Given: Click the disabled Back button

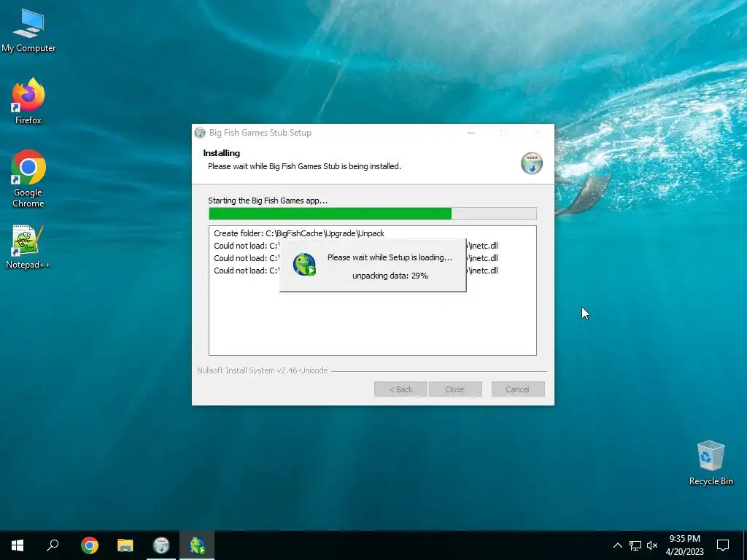Looking at the screenshot, I should coord(400,389).
